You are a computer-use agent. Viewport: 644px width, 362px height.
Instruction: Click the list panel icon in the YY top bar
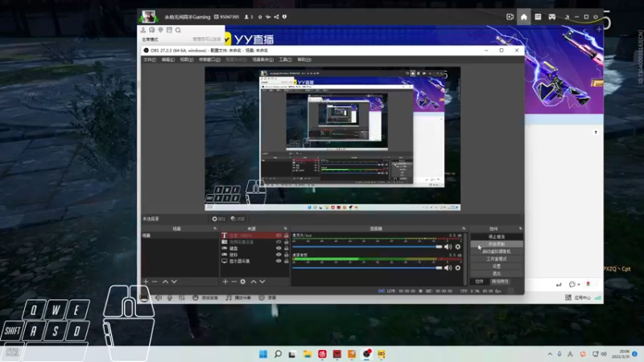pyautogui.click(x=538, y=17)
